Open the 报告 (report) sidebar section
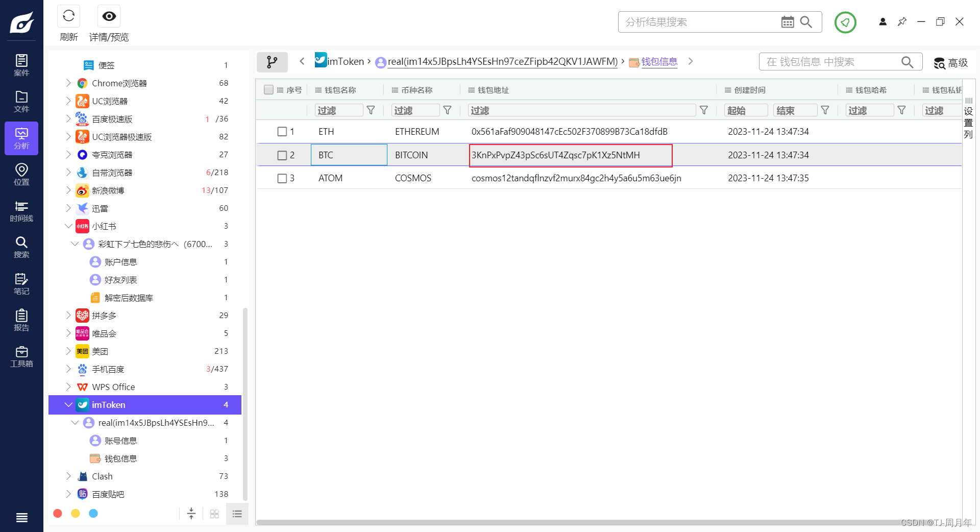The height and width of the screenshot is (532, 980). click(x=21, y=320)
